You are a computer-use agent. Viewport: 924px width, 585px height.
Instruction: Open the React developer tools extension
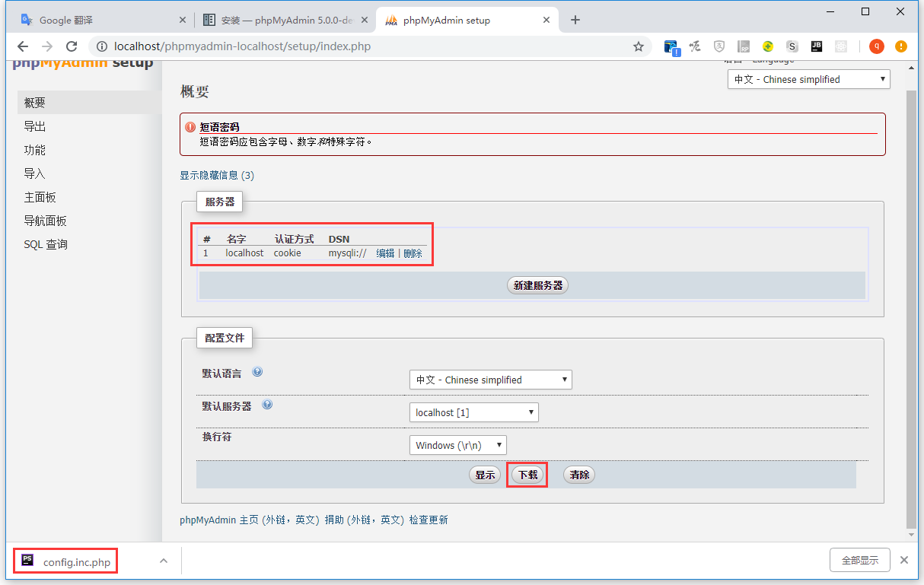pos(841,46)
